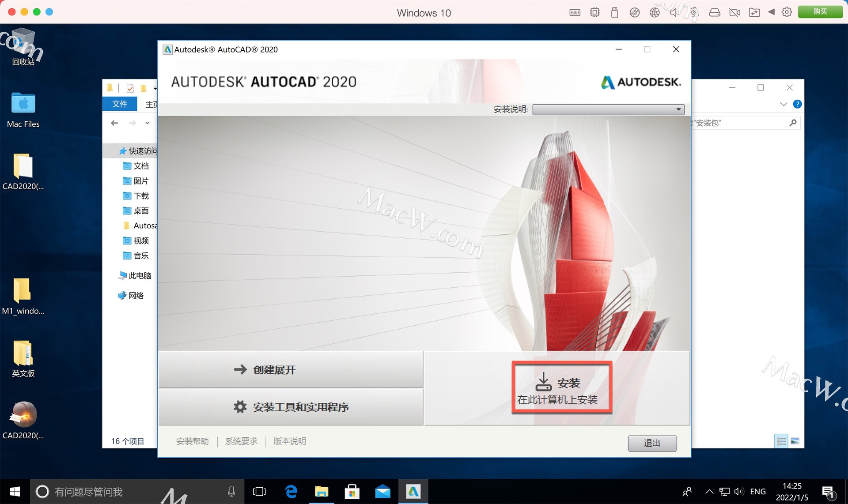The height and width of the screenshot is (504, 848).
Task: Click the AutoCAD icon in taskbar
Action: point(413,491)
